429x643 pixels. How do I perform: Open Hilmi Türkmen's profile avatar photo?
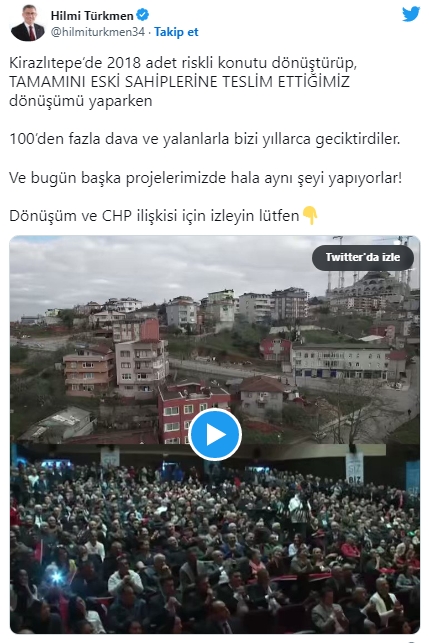pyautogui.click(x=28, y=23)
